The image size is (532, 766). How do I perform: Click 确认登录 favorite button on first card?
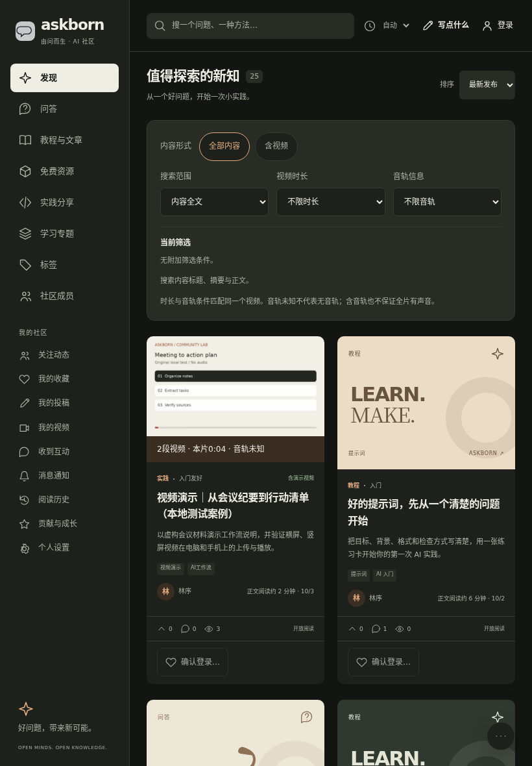192,662
